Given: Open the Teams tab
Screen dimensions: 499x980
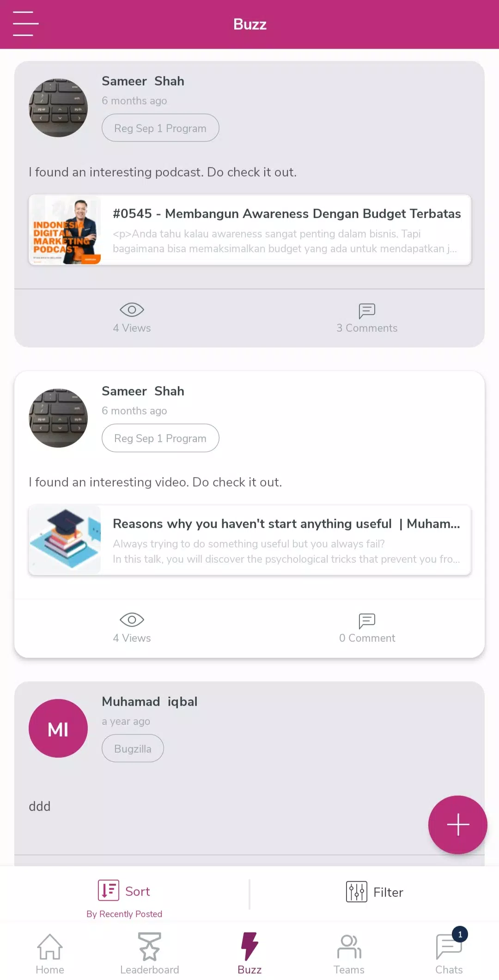Looking at the screenshot, I should point(349,954).
